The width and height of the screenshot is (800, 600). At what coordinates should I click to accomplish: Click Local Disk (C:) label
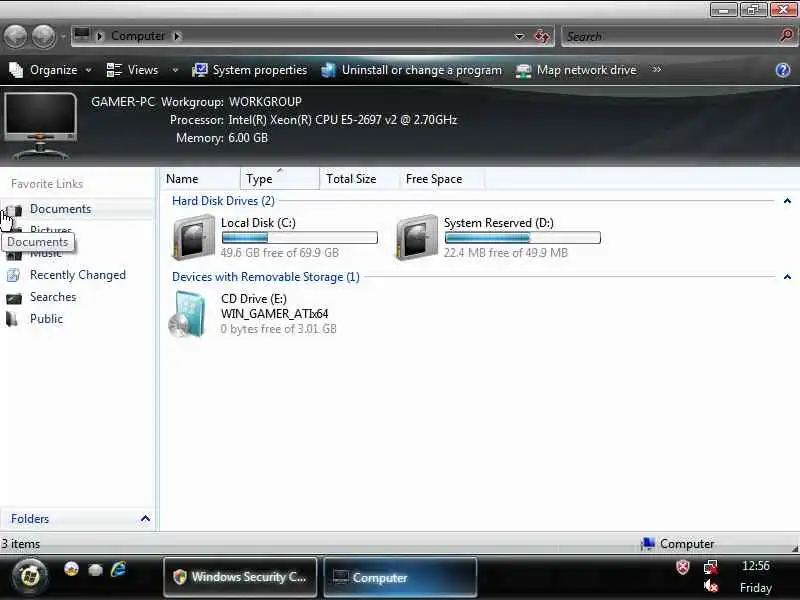click(x=258, y=223)
